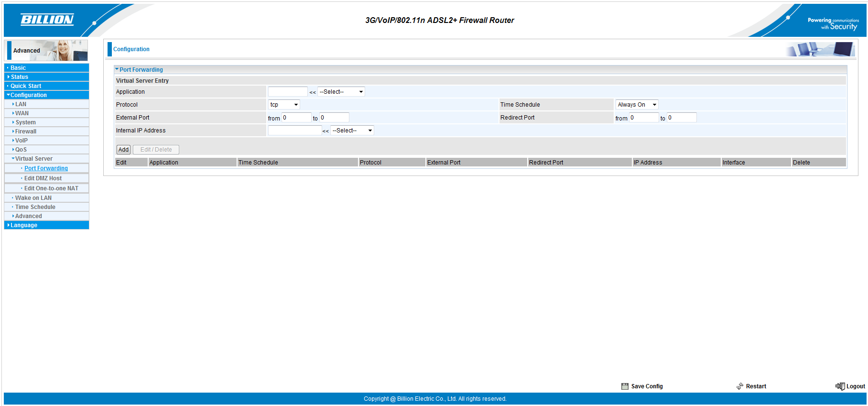Open Edit DMZ Host in sidebar
Image resolution: width=868 pixels, height=406 pixels.
click(x=43, y=178)
